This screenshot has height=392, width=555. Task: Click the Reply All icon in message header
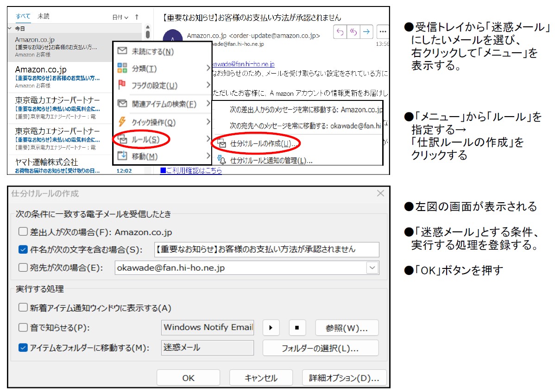click(353, 31)
